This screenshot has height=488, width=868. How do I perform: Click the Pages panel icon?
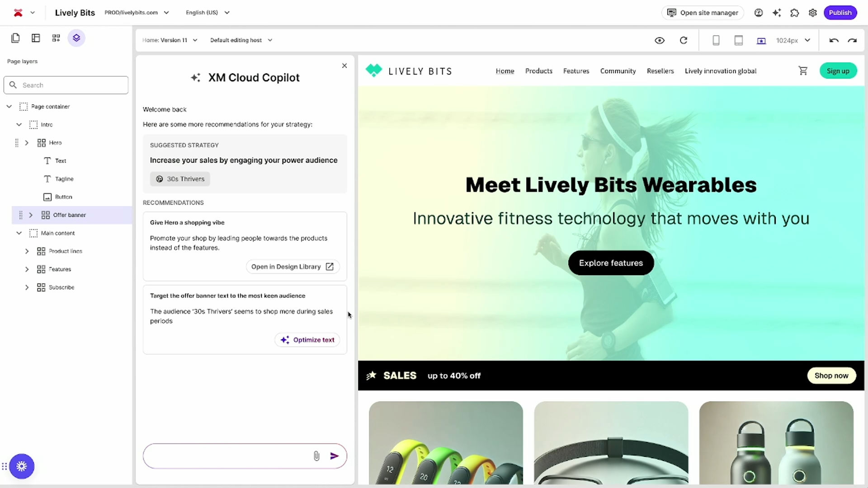click(x=15, y=38)
